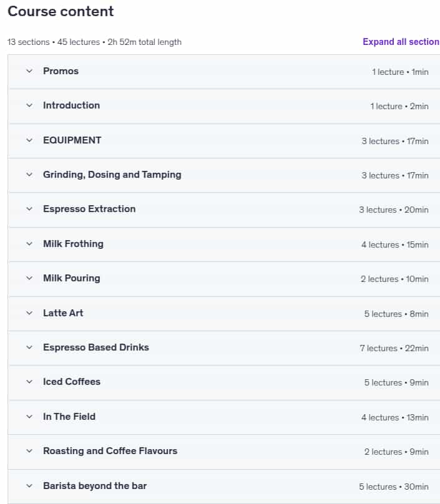Open the Introduction section title
The image size is (440, 504).
(x=71, y=105)
